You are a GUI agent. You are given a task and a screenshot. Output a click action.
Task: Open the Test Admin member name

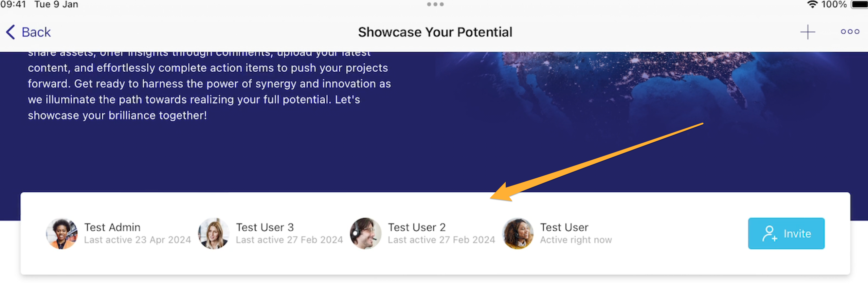tap(112, 227)
